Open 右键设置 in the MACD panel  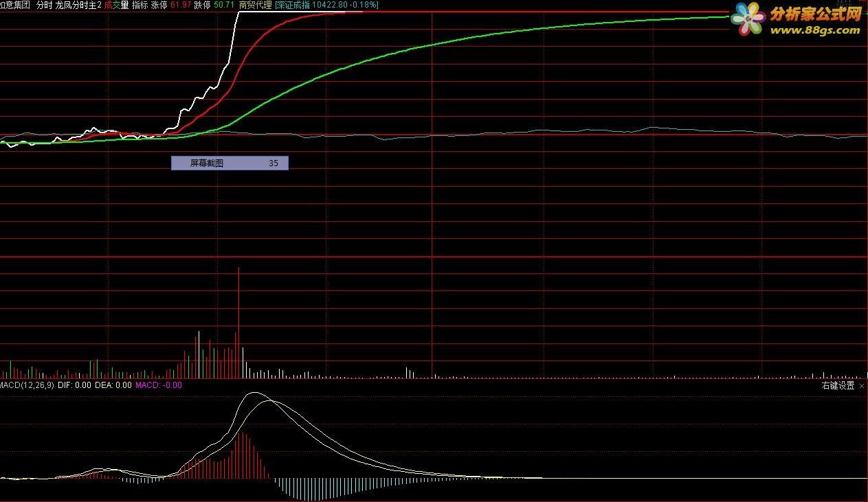click(x=838, y=386)
